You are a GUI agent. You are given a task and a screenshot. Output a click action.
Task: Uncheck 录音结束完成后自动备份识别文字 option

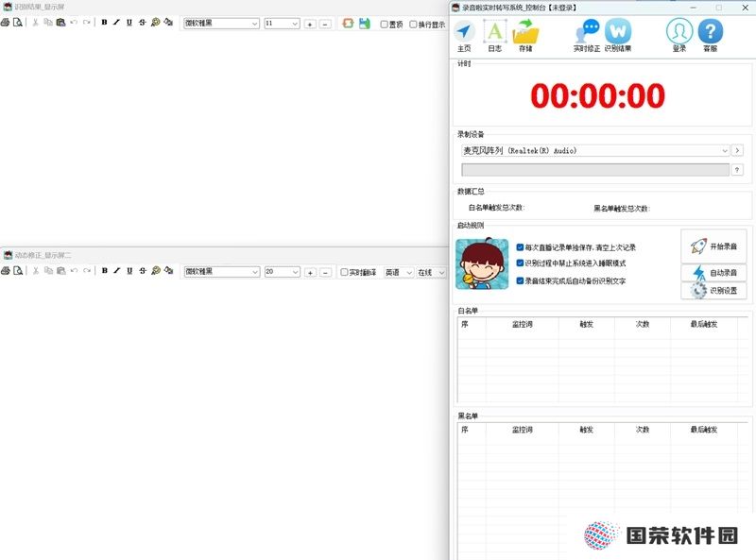click(520, 280)
